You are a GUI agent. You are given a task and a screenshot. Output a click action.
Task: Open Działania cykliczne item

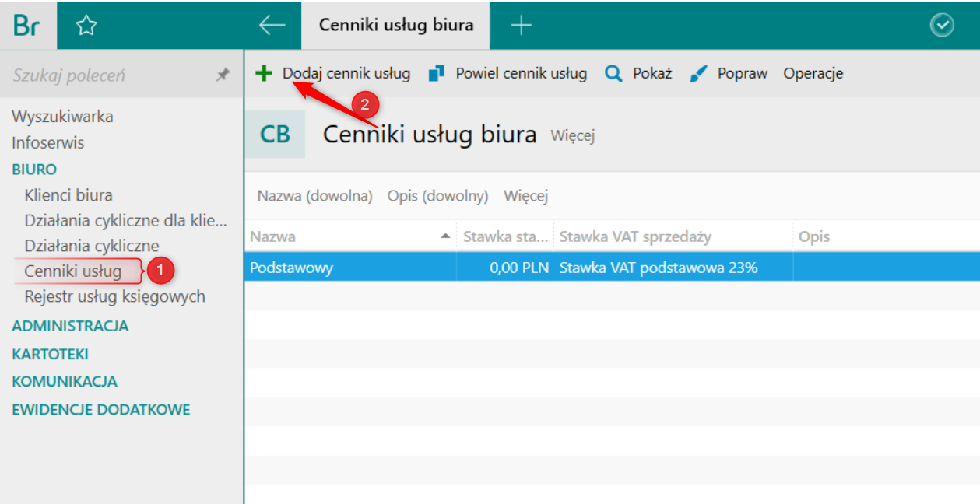92,246
